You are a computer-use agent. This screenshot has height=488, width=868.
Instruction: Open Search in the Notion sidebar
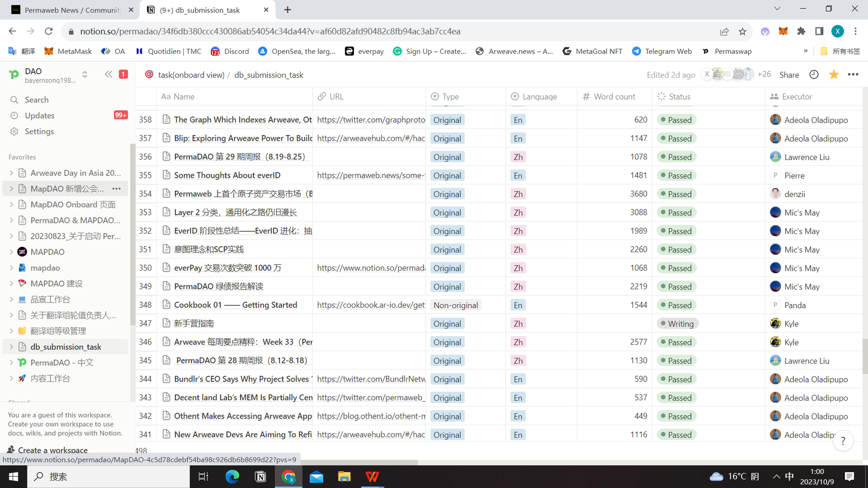coord(36,99)
